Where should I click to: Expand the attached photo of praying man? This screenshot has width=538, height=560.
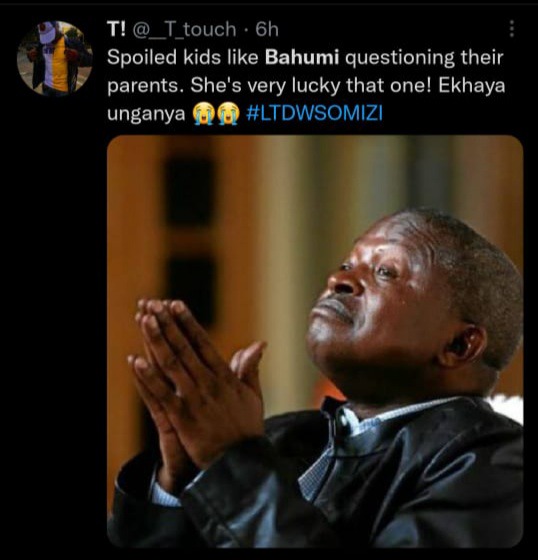click(315, 341)
